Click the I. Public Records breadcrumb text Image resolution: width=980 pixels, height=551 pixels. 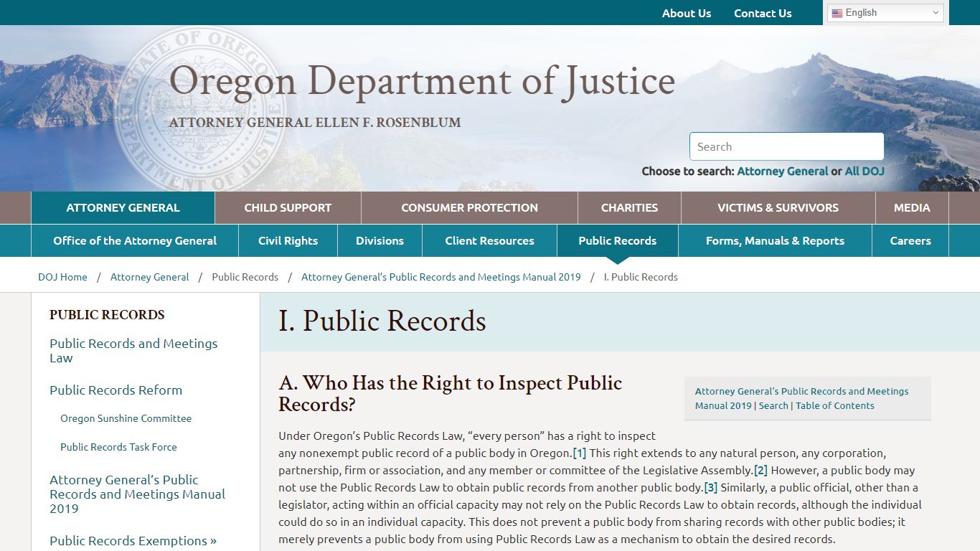click(641, 277)
